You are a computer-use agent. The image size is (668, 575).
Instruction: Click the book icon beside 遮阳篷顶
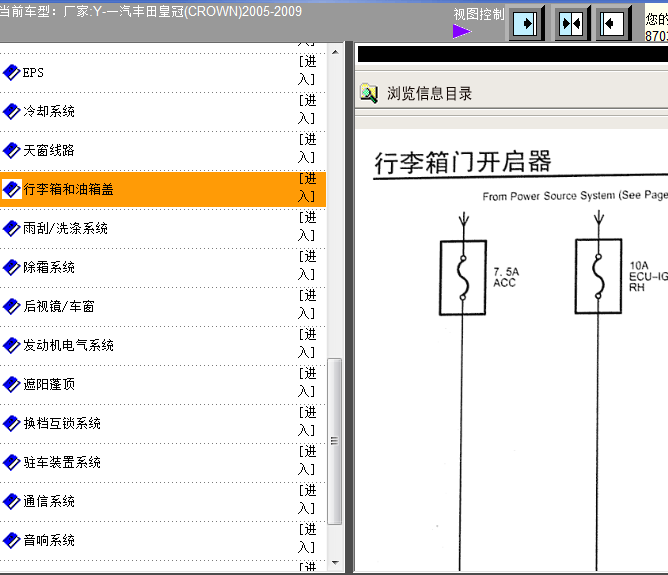(x=11, y=384)
